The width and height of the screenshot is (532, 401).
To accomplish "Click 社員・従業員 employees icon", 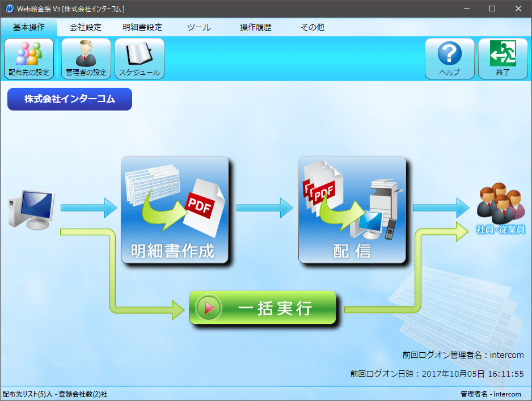I will point(500,209).
